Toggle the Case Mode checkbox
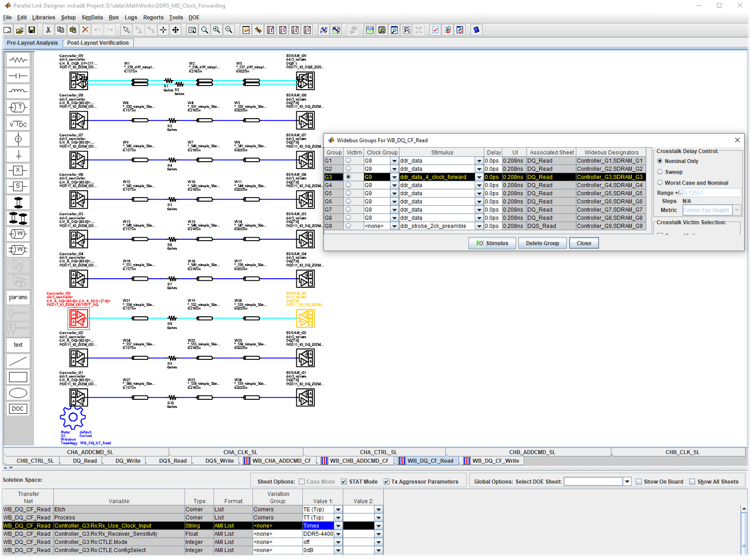Screen dimensions: 750x560 302,481
